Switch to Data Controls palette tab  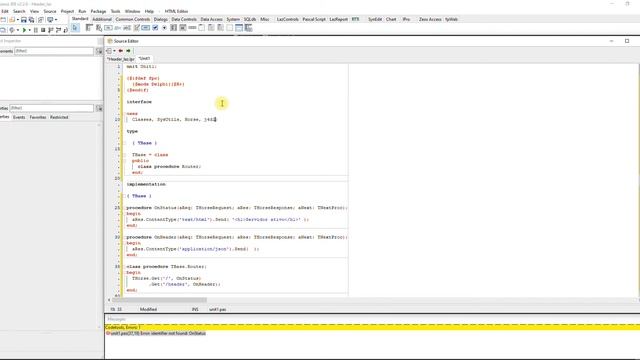[184, 19]
